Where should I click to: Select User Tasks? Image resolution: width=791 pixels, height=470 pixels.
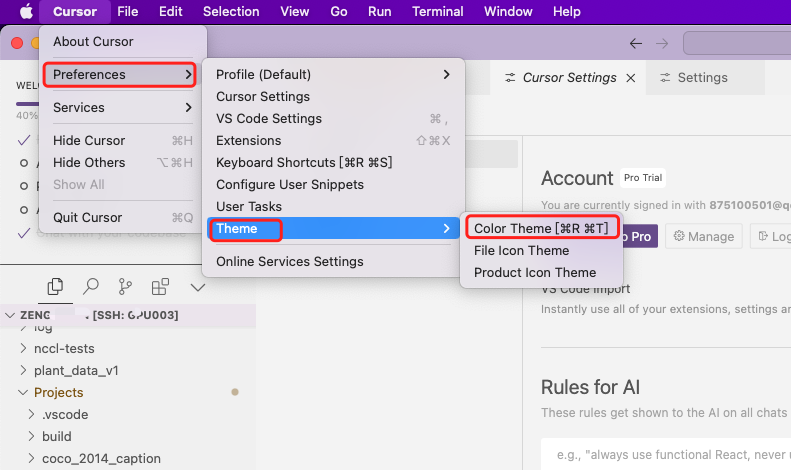coord(333,206)
